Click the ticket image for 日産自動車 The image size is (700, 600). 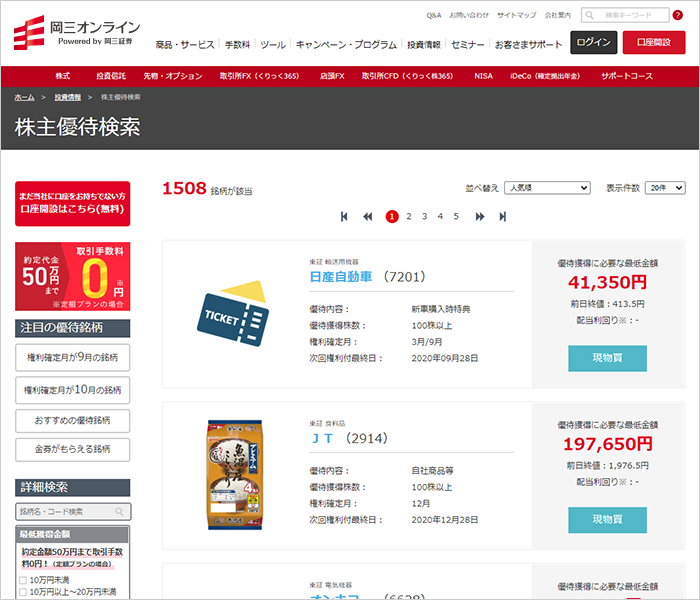click(x=233, y=313)
